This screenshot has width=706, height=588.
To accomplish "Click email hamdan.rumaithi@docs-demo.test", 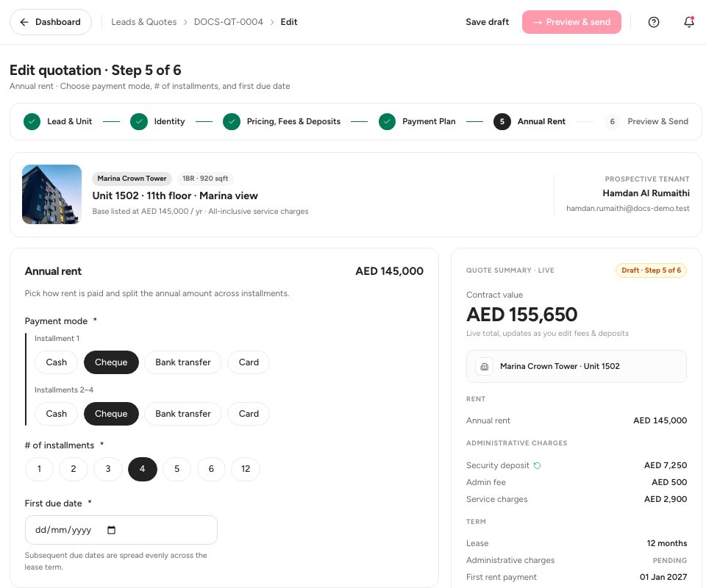I will click(627, 208).
